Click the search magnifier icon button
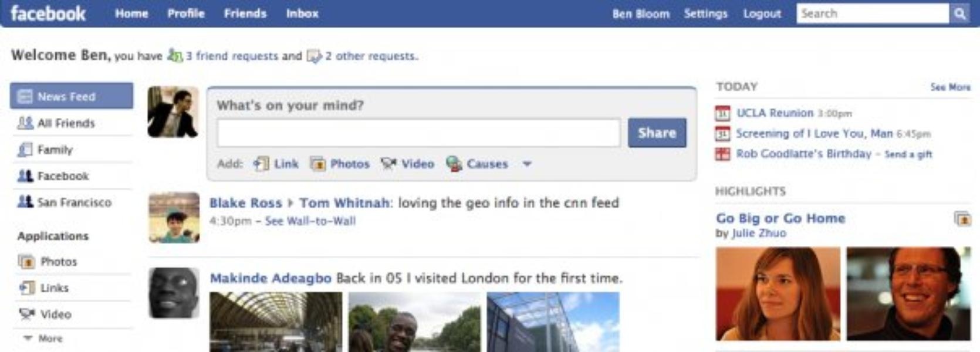The height and width of the screenshot is (352, 980). 959,13
